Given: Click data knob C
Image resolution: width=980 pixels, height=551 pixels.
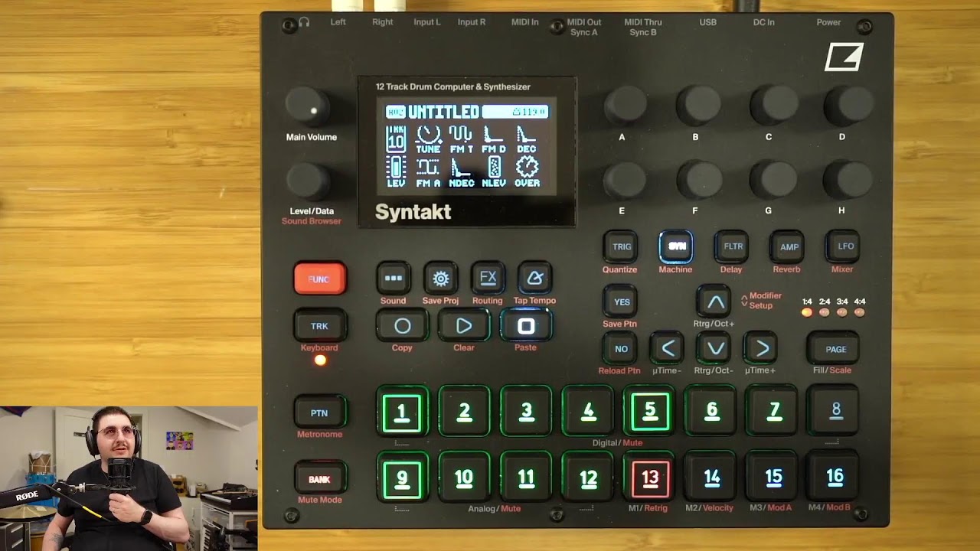Looking at the screenshot, I should click(773, 106).
